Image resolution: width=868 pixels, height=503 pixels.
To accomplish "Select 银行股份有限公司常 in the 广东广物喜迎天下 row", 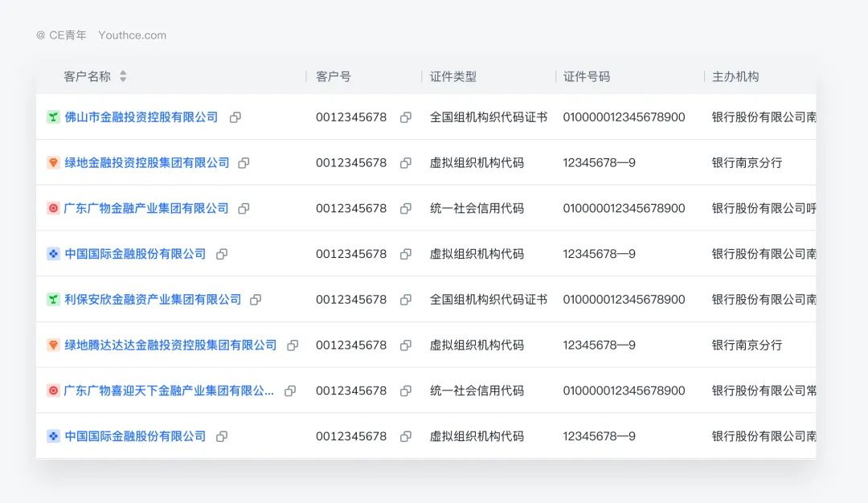I will coord(764,391).
